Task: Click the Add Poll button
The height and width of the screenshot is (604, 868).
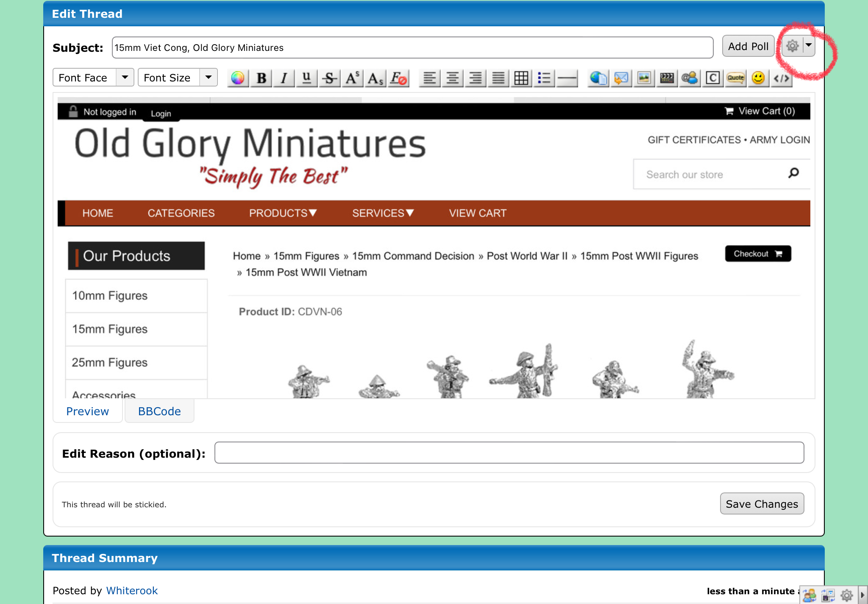Action: tap(748, 46)
